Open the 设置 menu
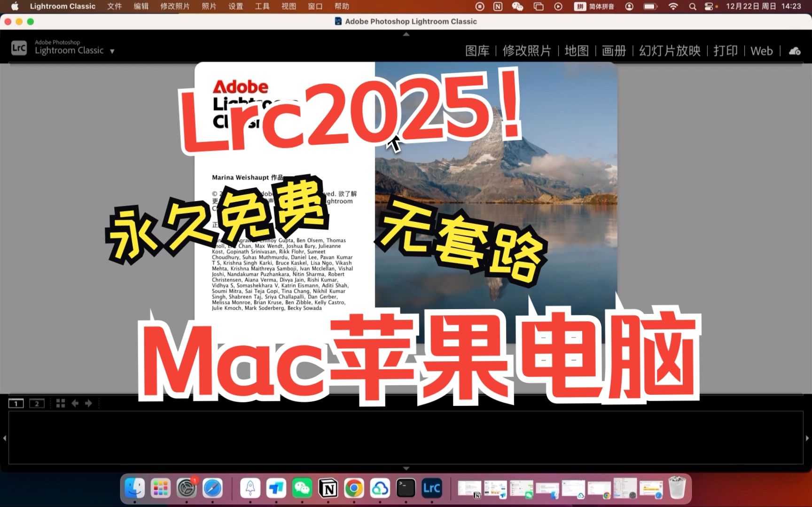The height and width of the screenshot is (507, 812). (236, 6)
